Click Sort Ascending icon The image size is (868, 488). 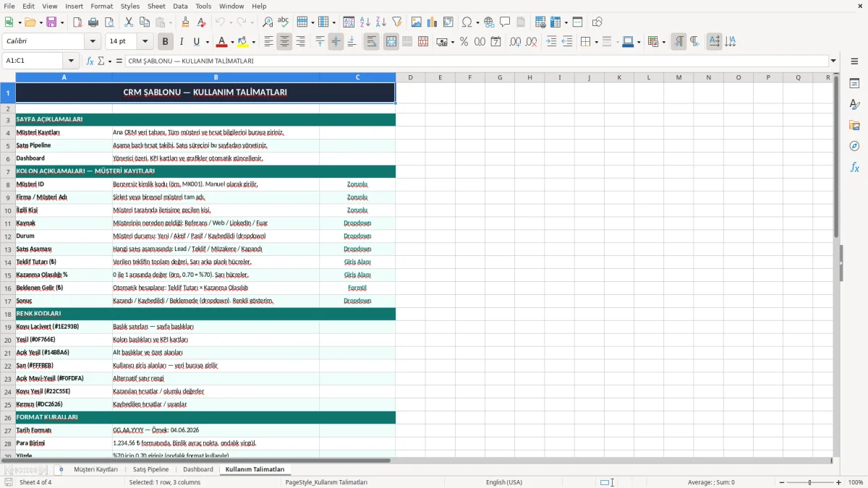pos(365,22)
